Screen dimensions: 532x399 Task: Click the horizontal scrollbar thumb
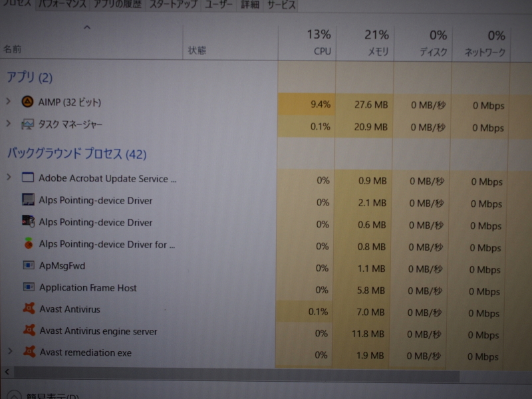tap(237, 376)
